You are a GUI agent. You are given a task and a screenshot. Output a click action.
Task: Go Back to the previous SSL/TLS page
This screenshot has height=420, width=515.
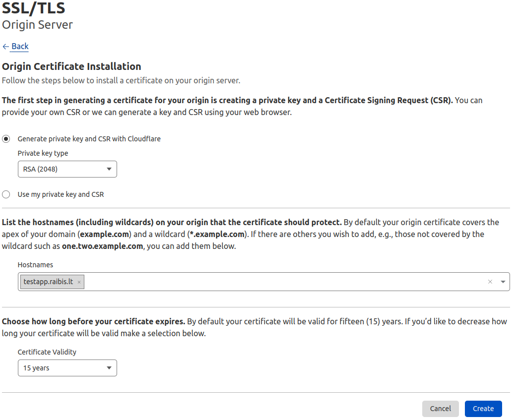tap(19, 46)
